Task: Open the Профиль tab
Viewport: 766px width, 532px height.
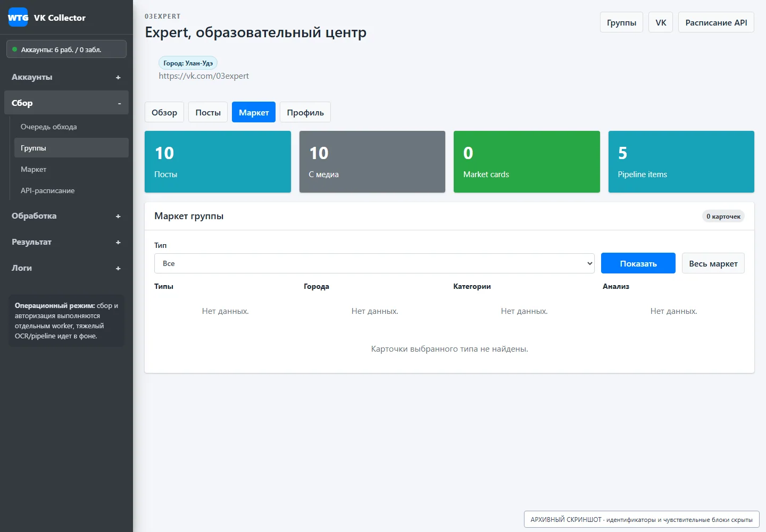Action: coord(305,112)
